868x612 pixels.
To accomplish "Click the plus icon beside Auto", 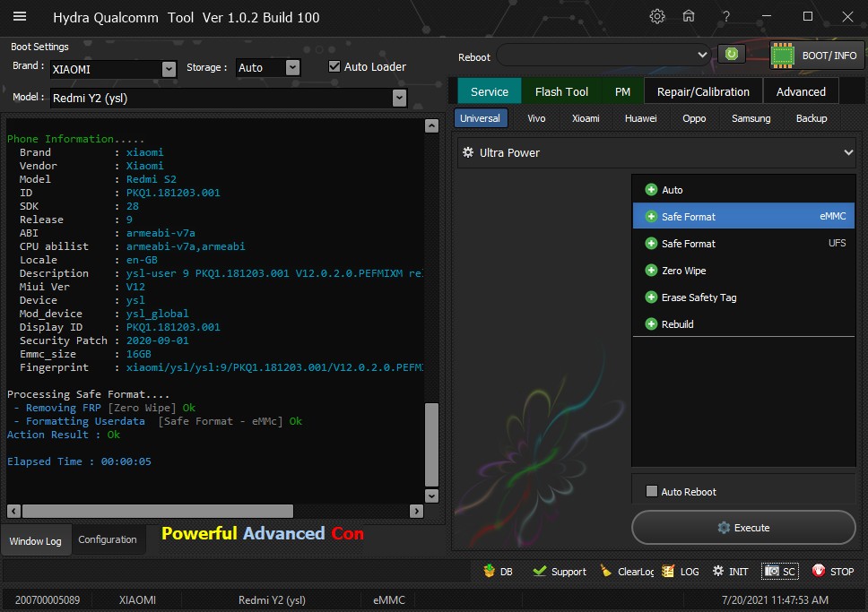I will point(651,190).
